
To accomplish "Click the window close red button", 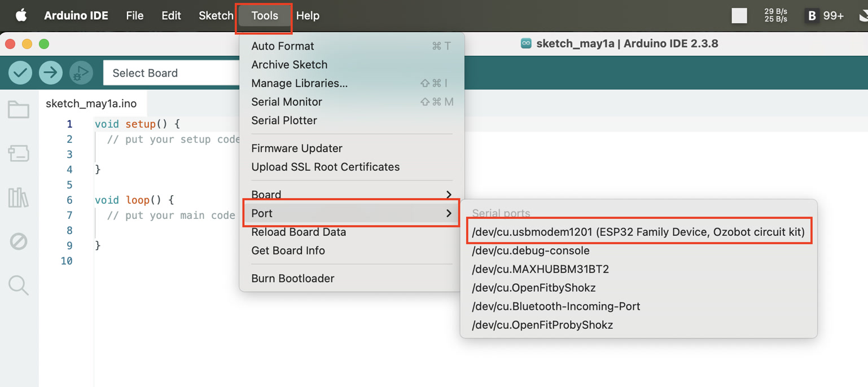I will [10, 44].
